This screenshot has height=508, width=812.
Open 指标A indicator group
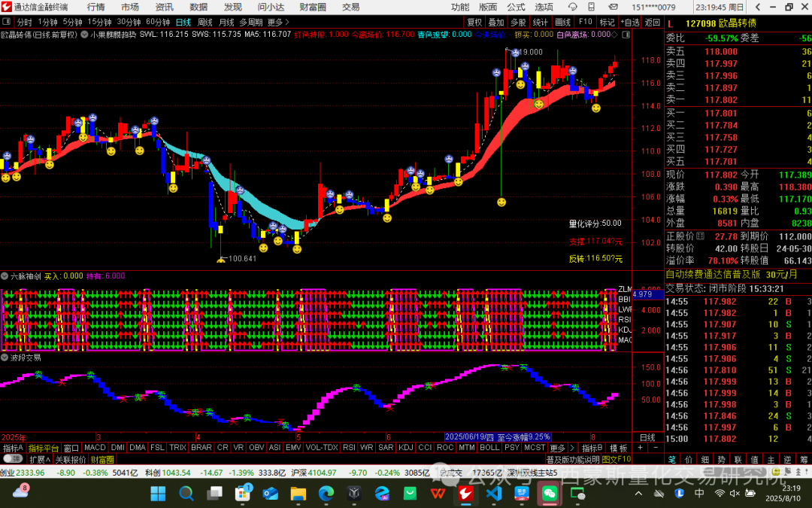13,448
